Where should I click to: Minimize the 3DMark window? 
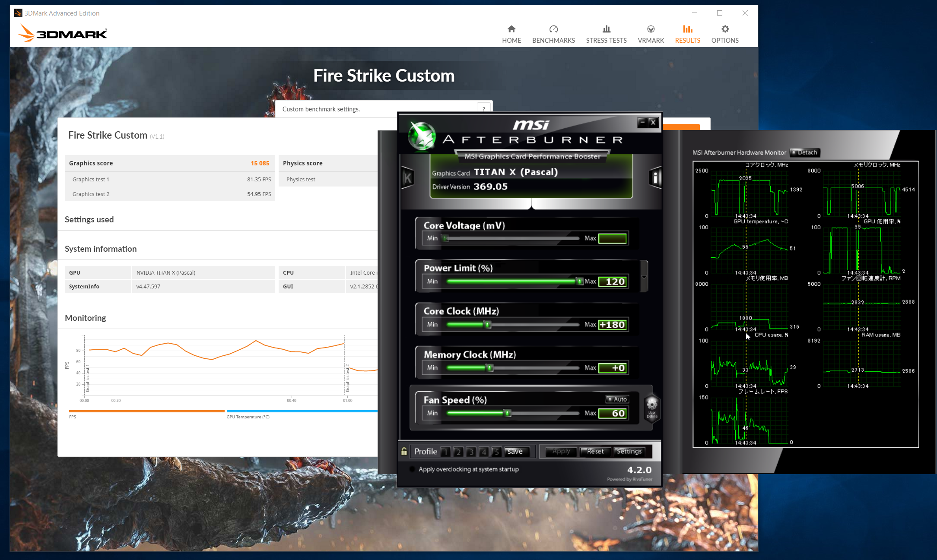point(694,13)
